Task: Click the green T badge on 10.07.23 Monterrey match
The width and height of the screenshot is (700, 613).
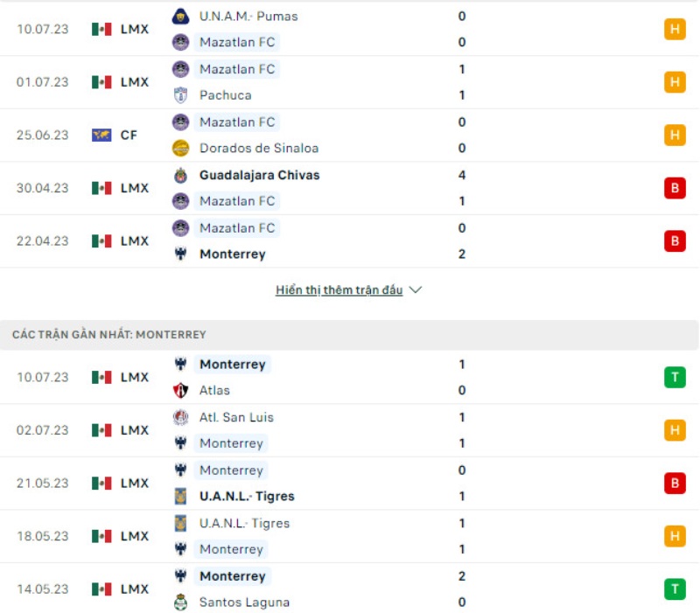Action: pyautogui.click(x=675, y=378)
